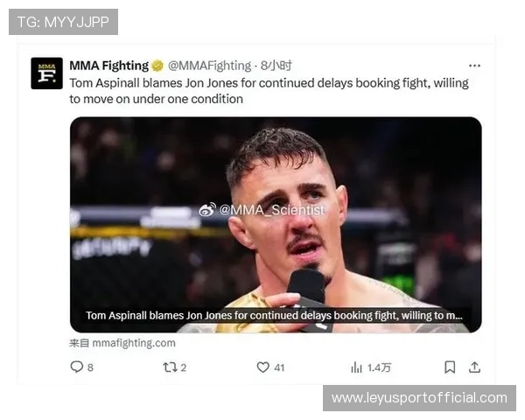Open the three-dot more options menu
This screenshot has height=420, width=525.
474,66
